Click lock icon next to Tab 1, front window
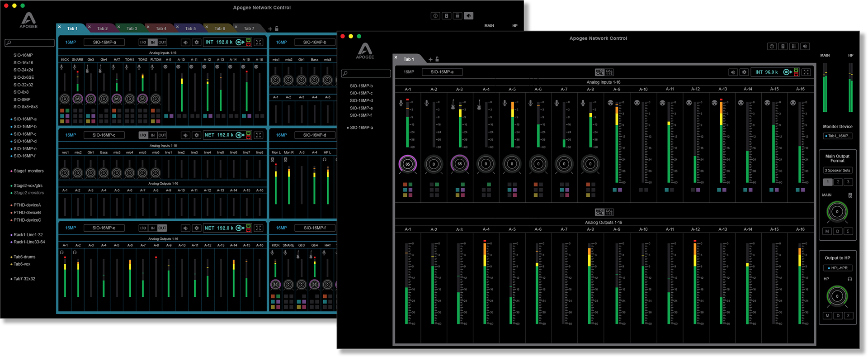Screen dimensions: 868x357 (437, 59)
